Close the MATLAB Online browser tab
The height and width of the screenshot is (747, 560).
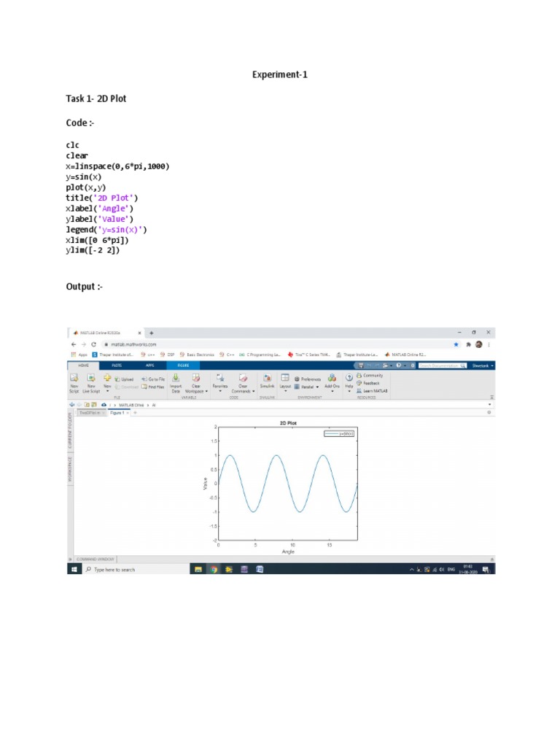coord(139,333)
